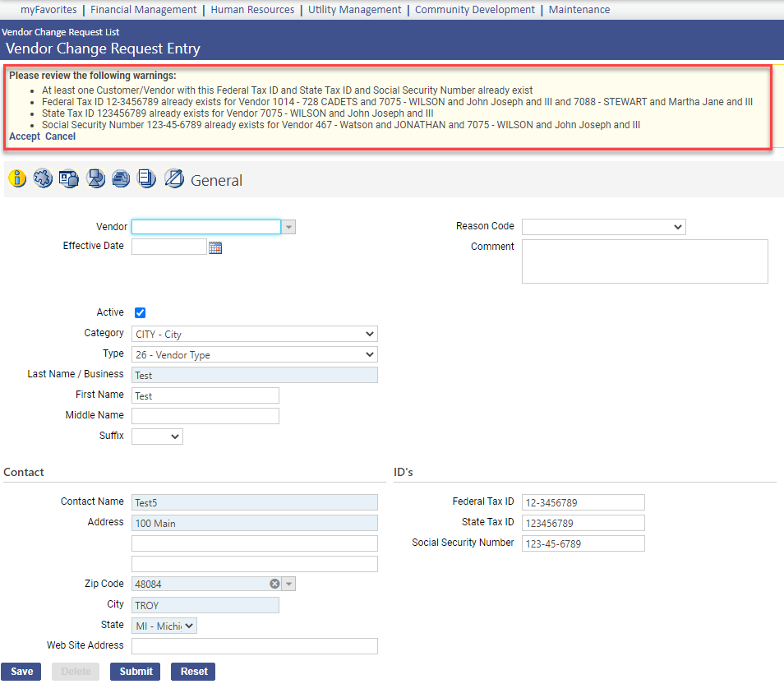
Task: Open the Effective Date calendar picker
Action: (215, 247)
